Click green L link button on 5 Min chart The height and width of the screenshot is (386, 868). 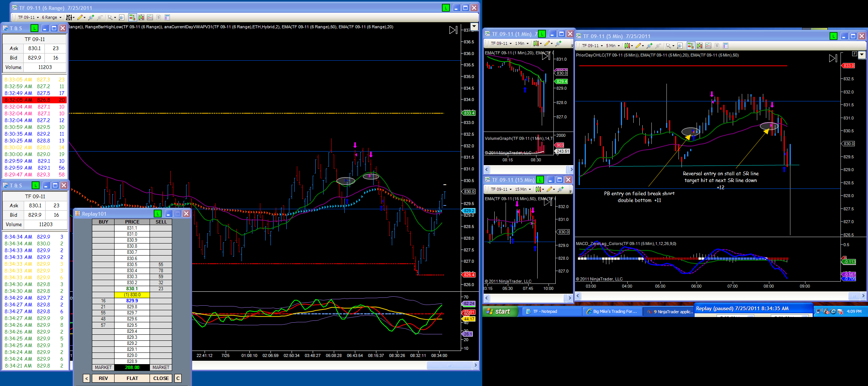(833, 36)
